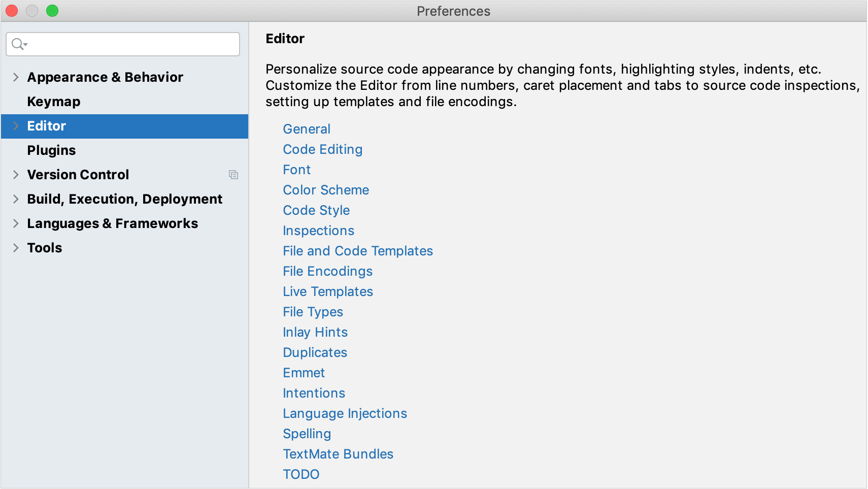This screenshot has width=868, height=489.
Task: Open the Font settings link
Action: (x=296, y=170)
